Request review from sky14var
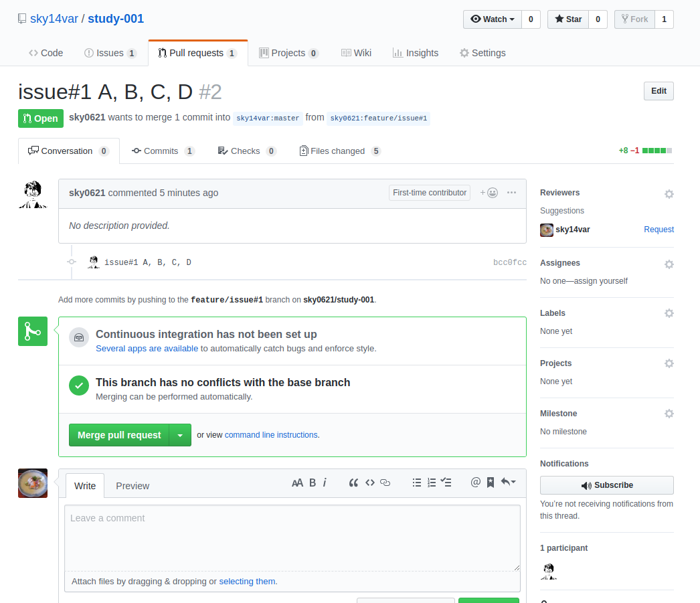Image resolution: width=700 pixels, height=603 pixels. (x=659, y=230)
